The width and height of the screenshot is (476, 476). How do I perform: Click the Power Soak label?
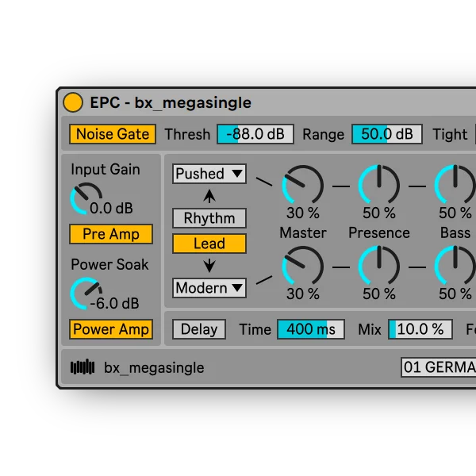[109, 264]
